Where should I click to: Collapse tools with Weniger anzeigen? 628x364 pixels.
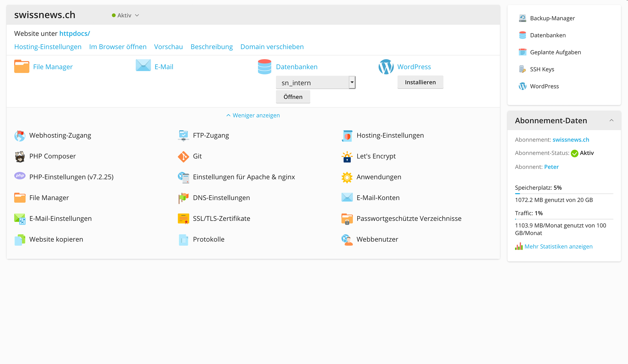253,115
